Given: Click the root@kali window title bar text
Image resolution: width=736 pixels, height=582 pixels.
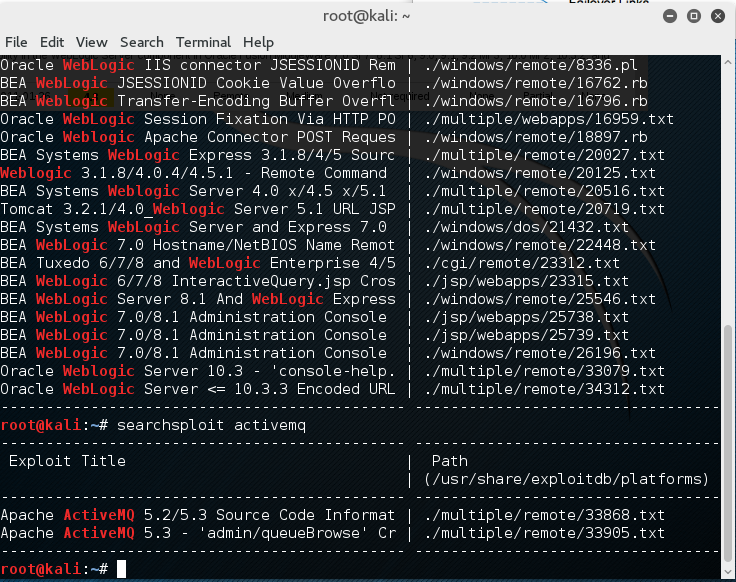Looking at the screenshot, I should click(366, 16).
